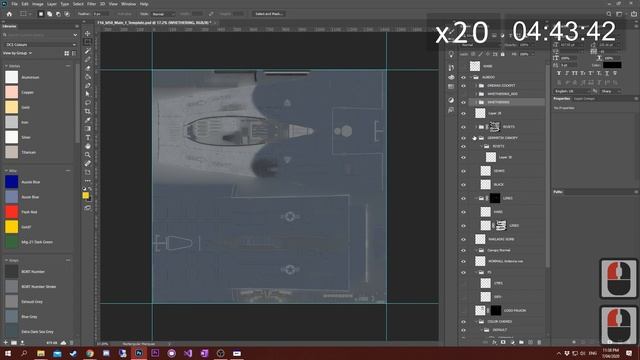Screen dimensions: 640x360
Task: Open the Edit Toolbar three-dots menu
Action: pos(88,180)
